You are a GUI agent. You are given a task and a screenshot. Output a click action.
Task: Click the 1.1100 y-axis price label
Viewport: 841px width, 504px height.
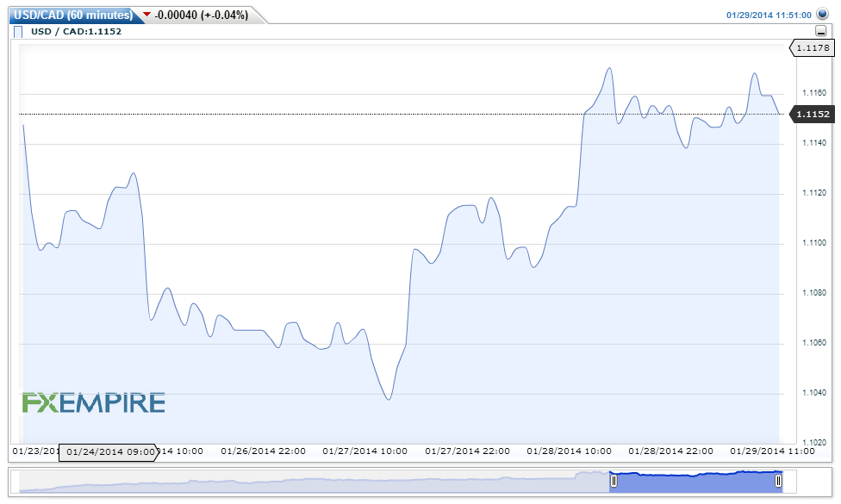(815, 243)
